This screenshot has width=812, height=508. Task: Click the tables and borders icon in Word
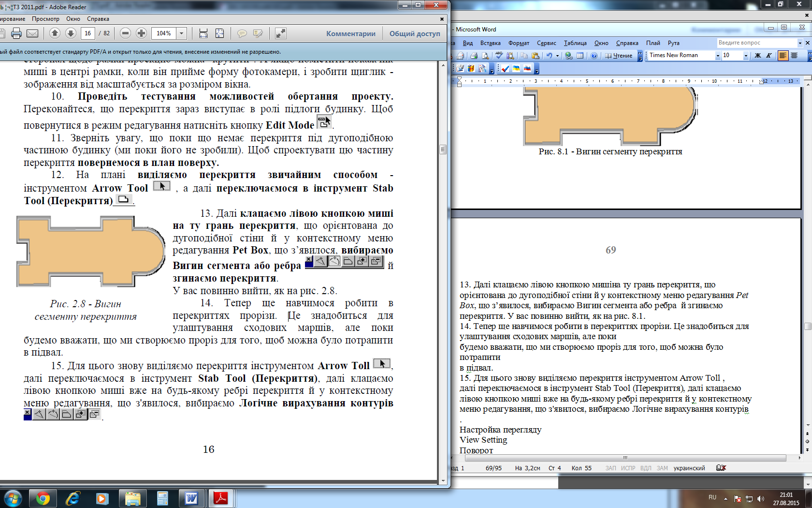pos(580,56)
